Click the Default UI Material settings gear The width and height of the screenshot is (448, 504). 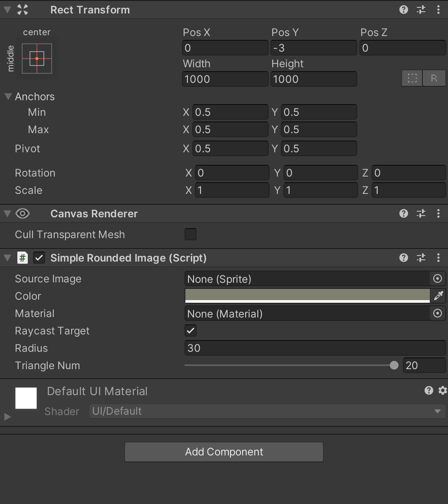click(x=442, y=391)
